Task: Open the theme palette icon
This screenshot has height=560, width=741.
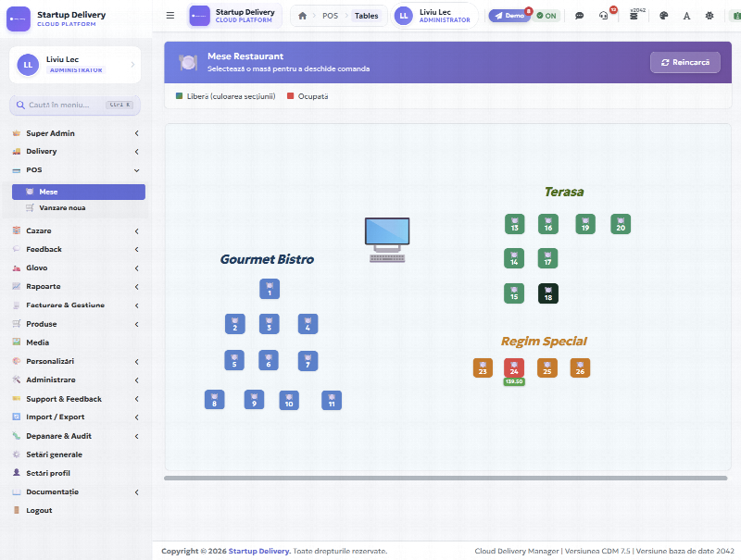Action: pyautogui.click(x=663, y=16)
